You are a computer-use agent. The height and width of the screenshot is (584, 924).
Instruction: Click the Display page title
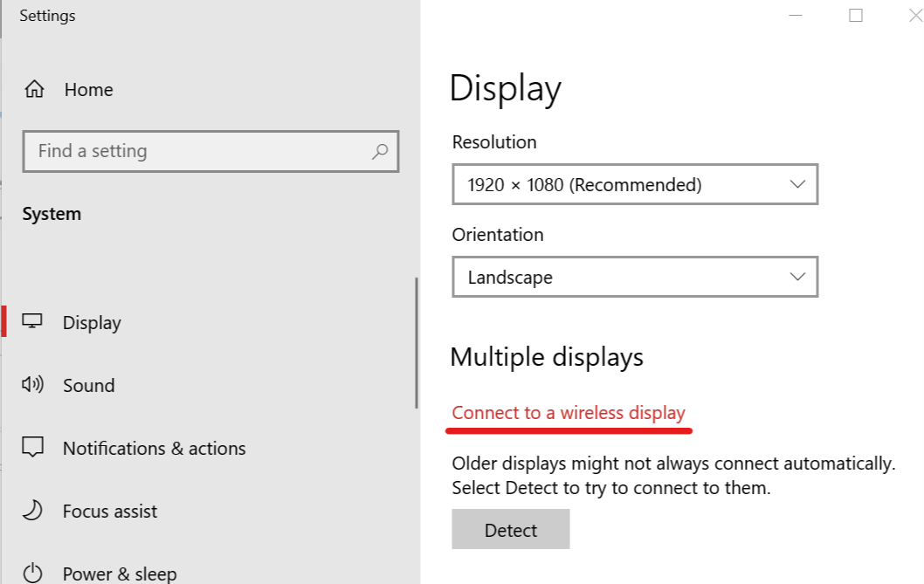(505, 88)
